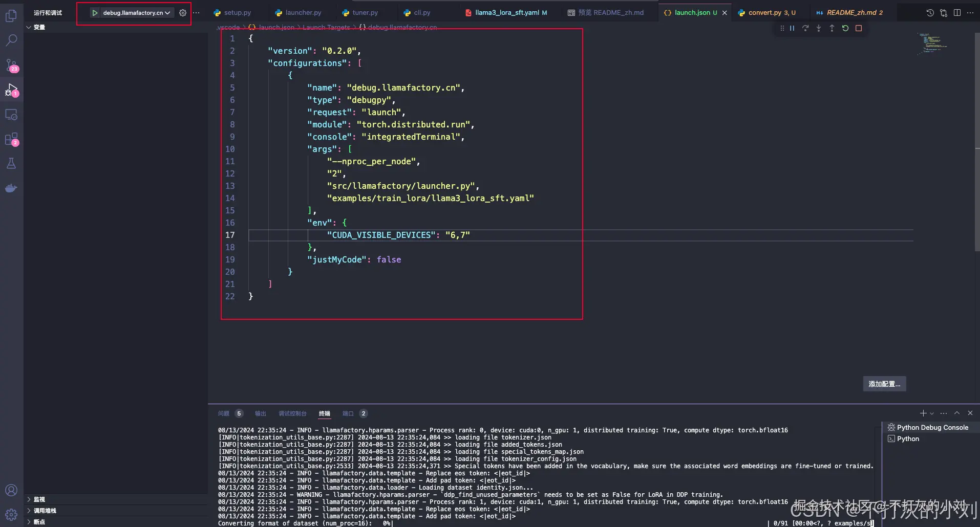The width and height of the screenshot is (980, 527).
Task: Select the Python terminal entry
Action: 931,438
